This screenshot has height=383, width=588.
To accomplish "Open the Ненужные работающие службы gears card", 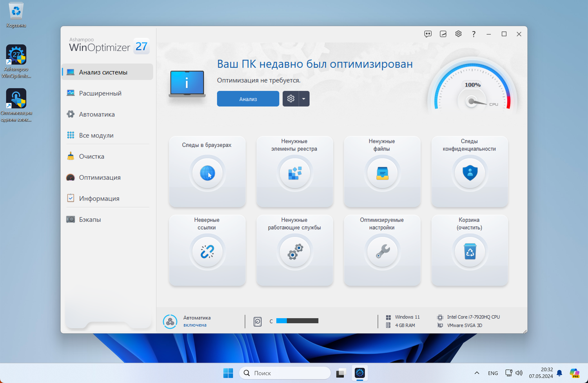I will click(295, 250).
